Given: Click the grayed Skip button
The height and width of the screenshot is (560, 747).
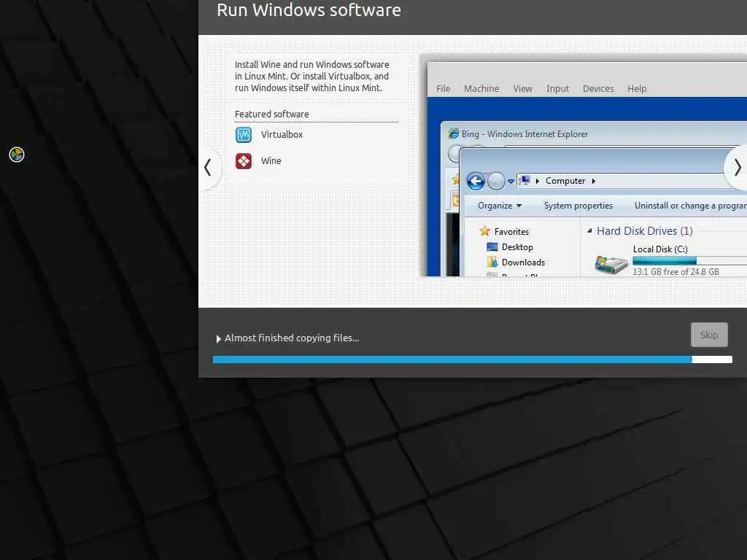Looking at the screenshot, I should 709,335.
